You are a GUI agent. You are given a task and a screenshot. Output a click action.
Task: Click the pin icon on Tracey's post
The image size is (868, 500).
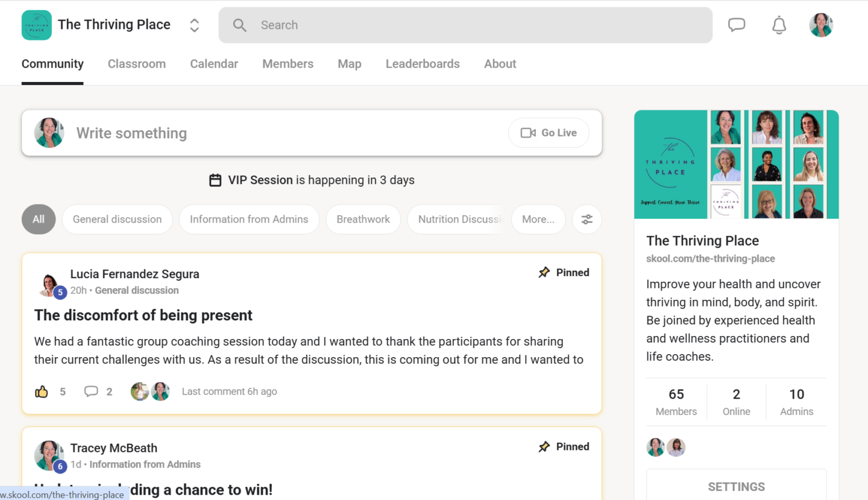tap(544, 447)
